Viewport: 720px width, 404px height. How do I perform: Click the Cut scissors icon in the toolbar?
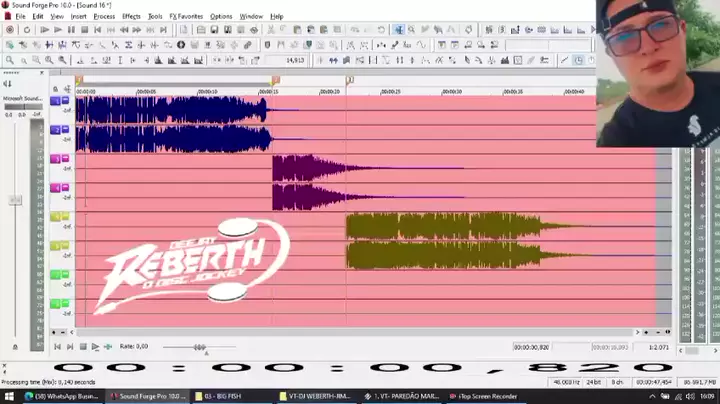click(x=271, y=30)
